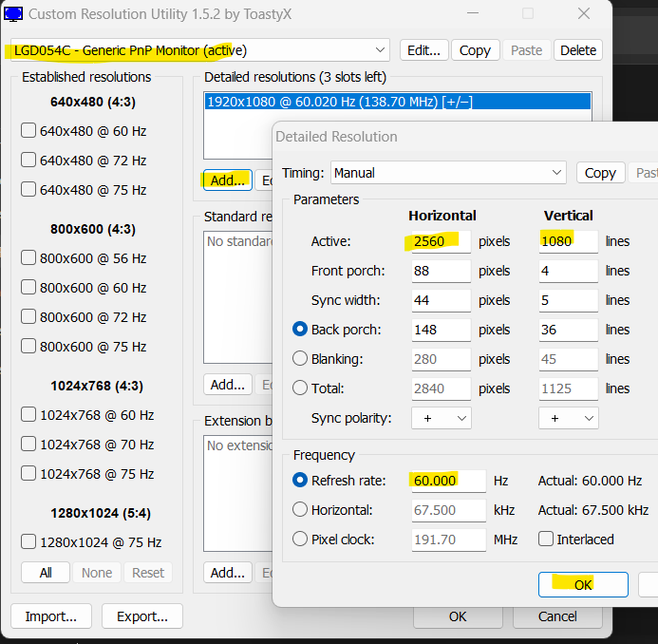Click the Horizontal Sync width field
The width and height of the screenshot is (658, 644).
click(442, 300)
